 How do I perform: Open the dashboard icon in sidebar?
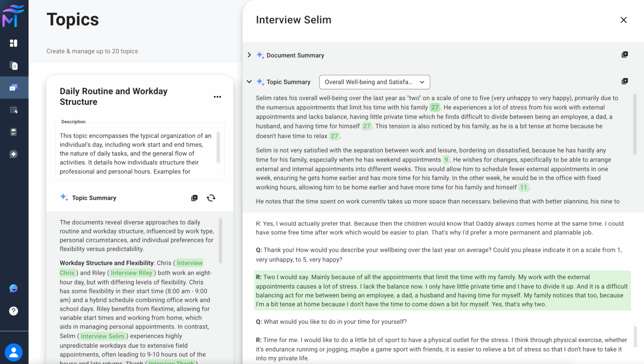(14, 43)
